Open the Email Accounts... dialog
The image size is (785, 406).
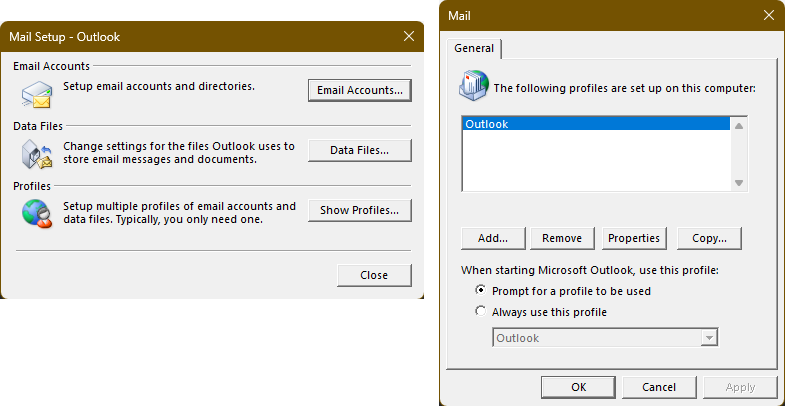(359, 90)
